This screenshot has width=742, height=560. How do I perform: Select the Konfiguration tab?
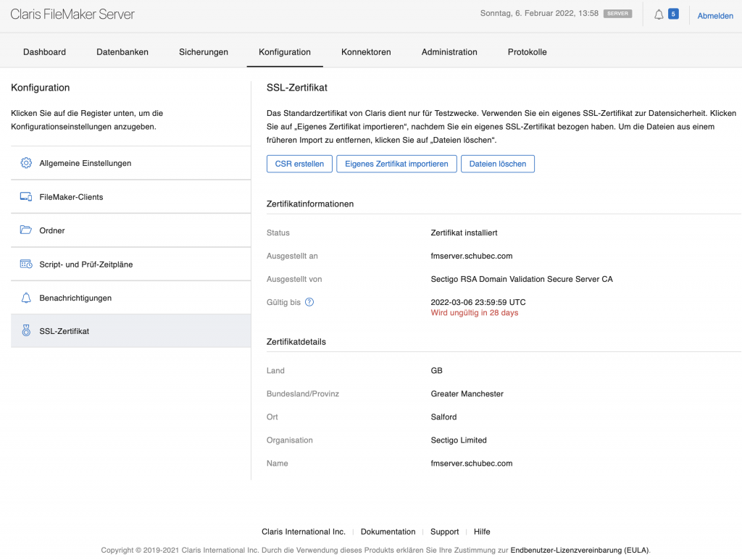click(x=285, y=52)
